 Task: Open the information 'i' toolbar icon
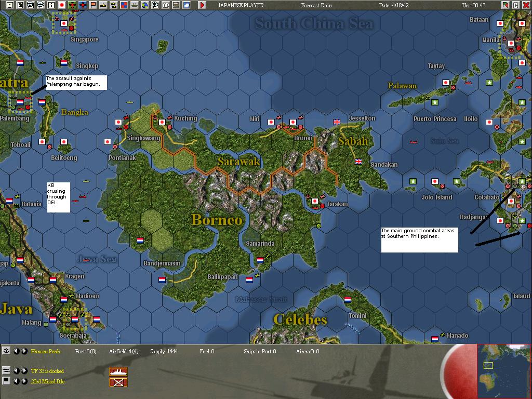click(x=51, y=5)
